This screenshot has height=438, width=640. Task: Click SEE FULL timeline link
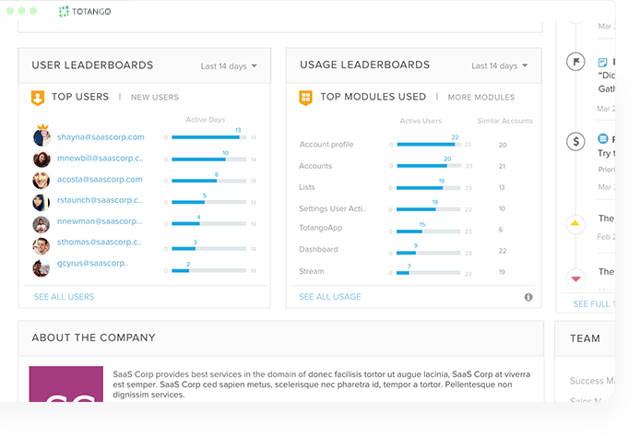pos(594,304)
